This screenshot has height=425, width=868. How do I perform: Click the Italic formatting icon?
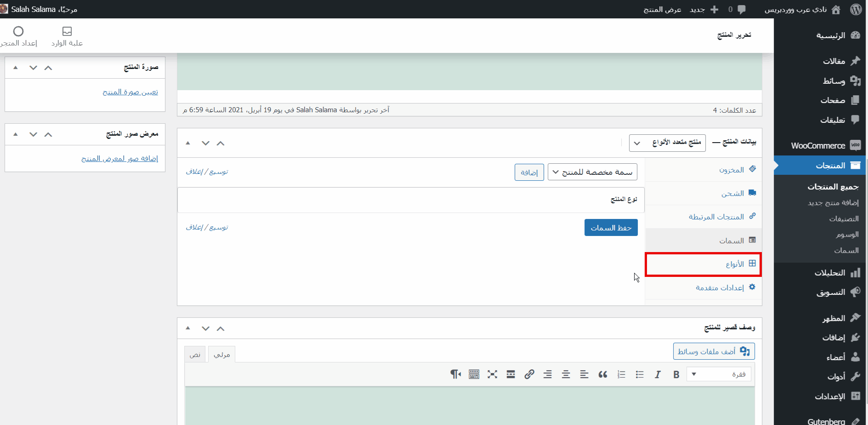tap(658, 374)
